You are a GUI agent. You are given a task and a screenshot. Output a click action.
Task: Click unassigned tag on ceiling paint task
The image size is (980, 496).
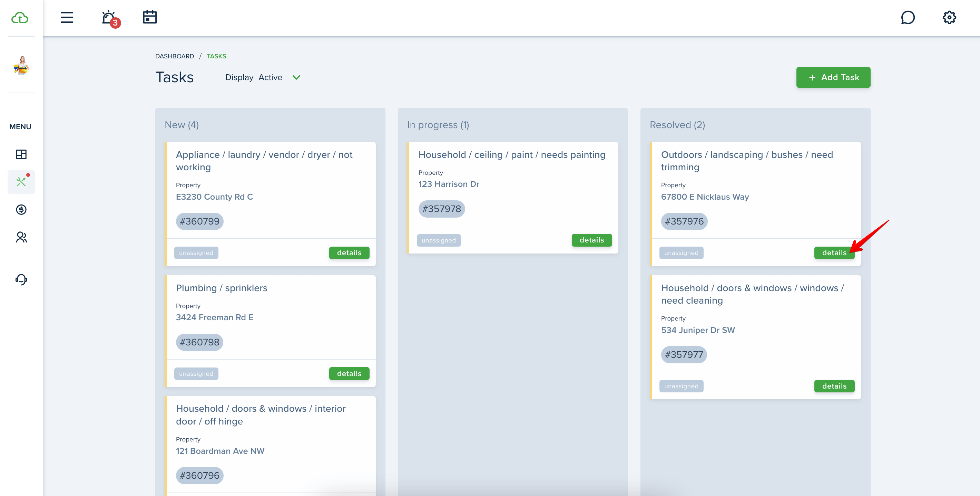(439, 240)
